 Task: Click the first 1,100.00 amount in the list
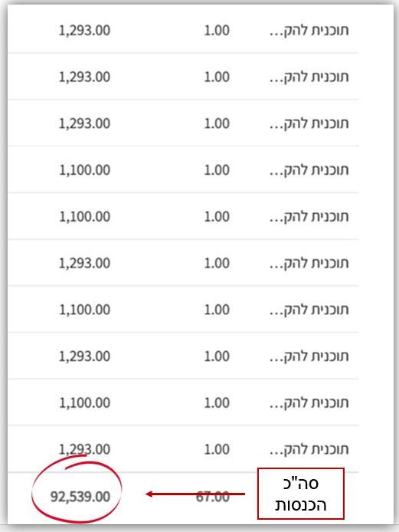(84, 170)
